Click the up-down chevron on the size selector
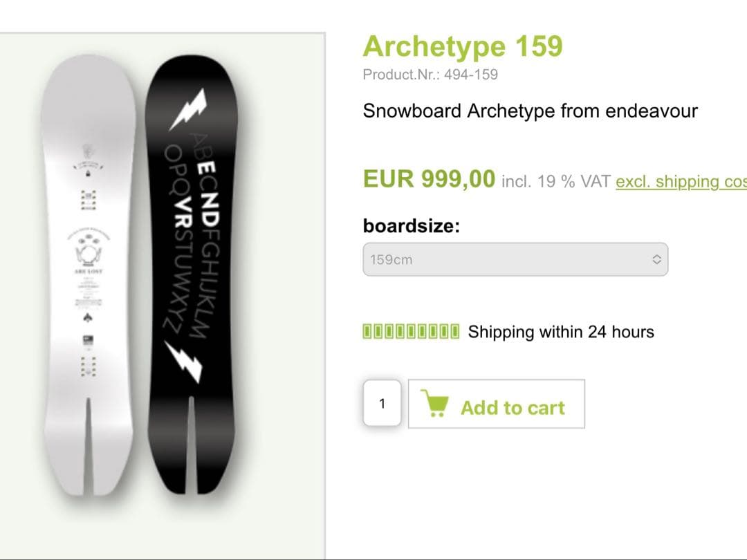Screen dimensions: 747x560 [657, 259]
